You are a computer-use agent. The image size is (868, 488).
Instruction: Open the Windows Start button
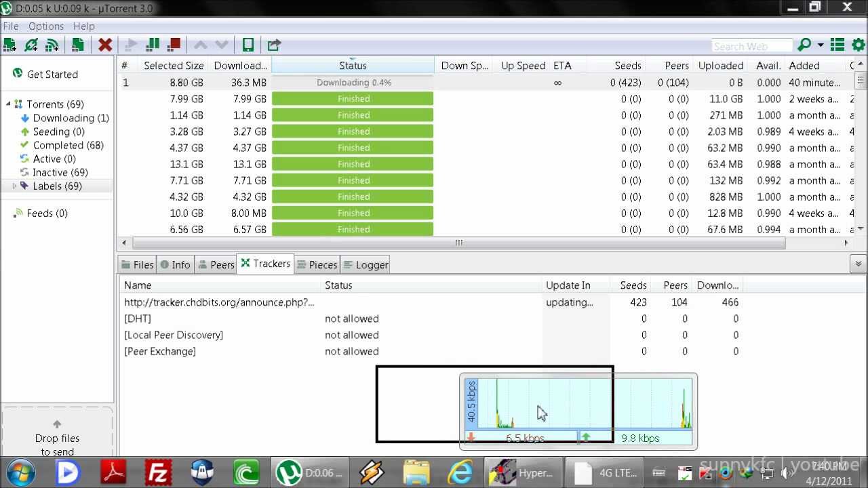point(21,472)
